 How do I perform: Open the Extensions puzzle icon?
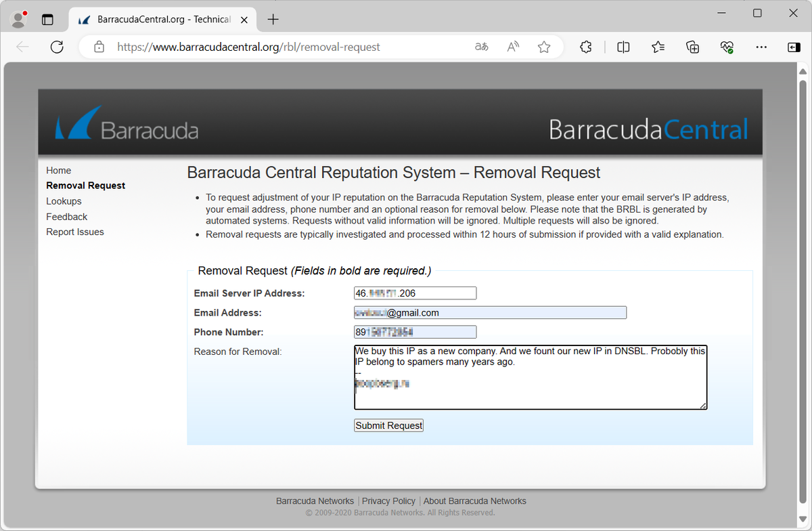586,47
